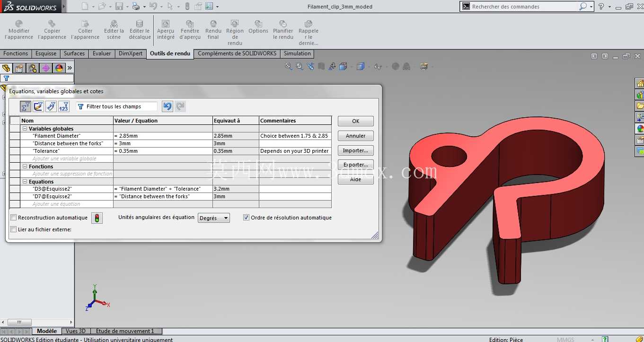The width and height of the screenshot is (644, 342).
Task: Collapse the Equations section
Action: [25, 182]
